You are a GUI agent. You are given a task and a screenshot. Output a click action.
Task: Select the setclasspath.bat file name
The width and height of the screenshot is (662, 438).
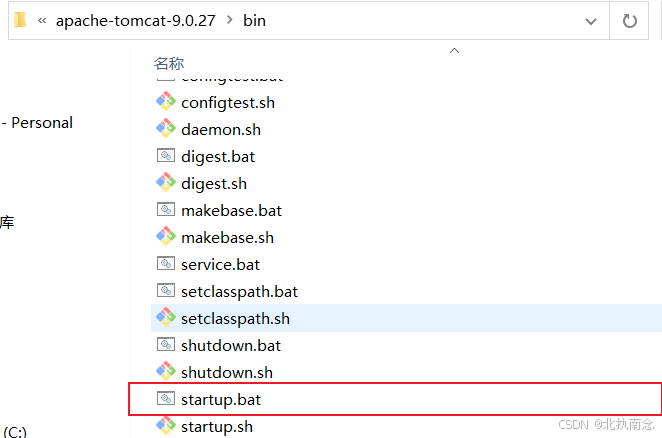tap(239, 292)
